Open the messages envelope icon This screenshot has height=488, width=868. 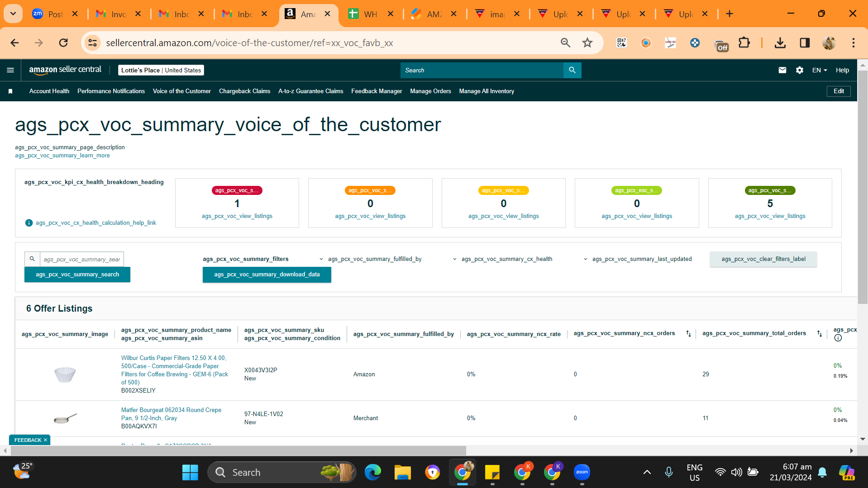tap(782, 70)
